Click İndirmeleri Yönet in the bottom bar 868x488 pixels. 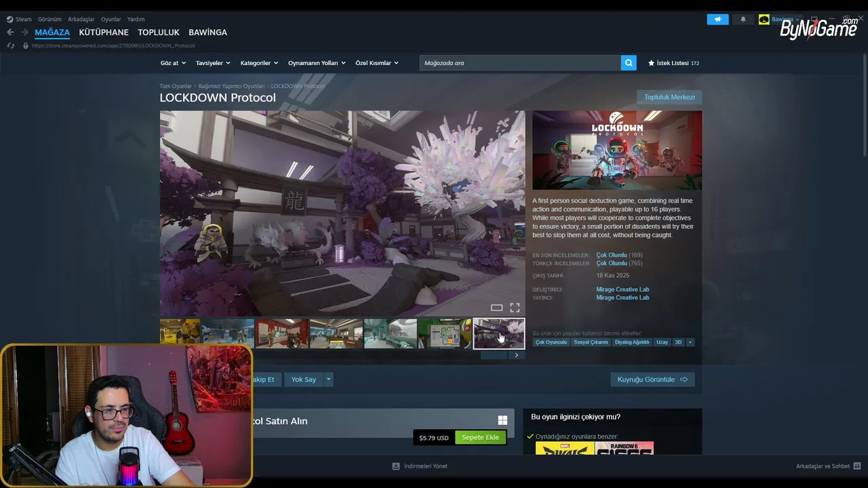pyautogui.click(x=425, y=466)
